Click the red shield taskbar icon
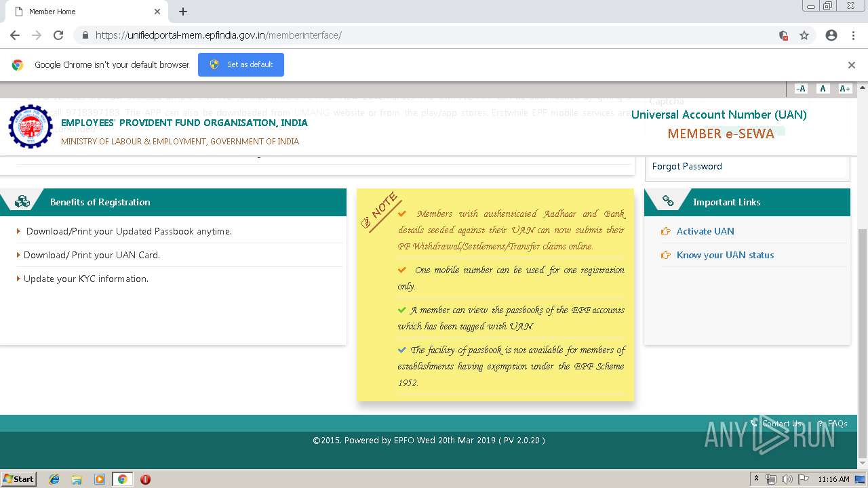 click(145, 479)
